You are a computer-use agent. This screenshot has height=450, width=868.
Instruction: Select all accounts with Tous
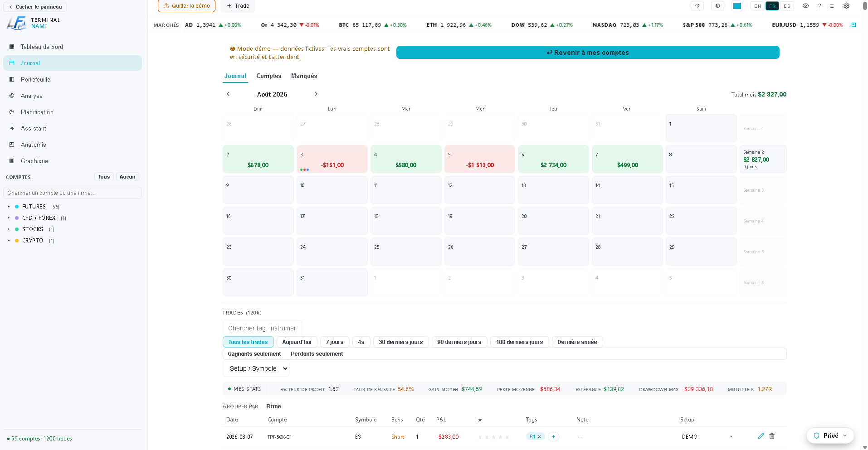[x=104, y=177]
